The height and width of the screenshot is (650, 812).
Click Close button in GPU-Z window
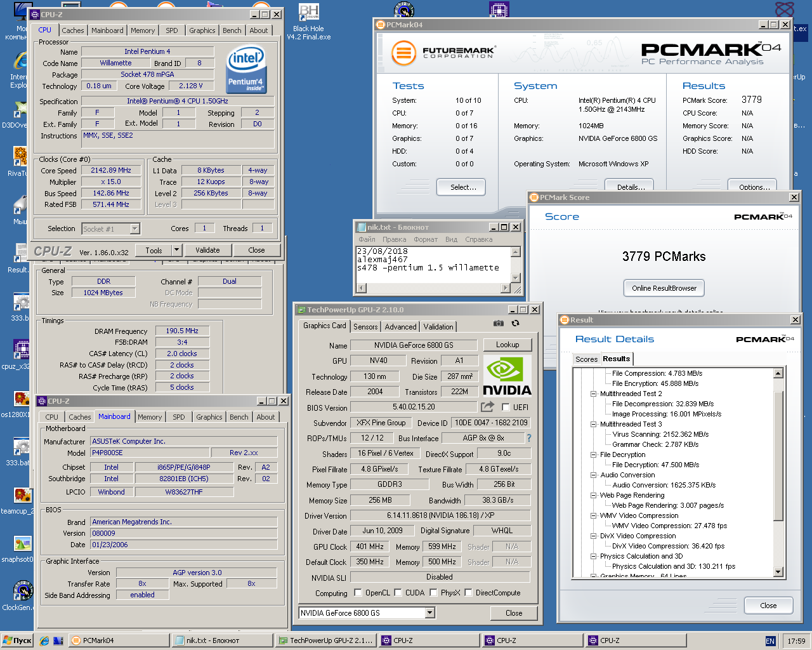click(x=514, y=613)
